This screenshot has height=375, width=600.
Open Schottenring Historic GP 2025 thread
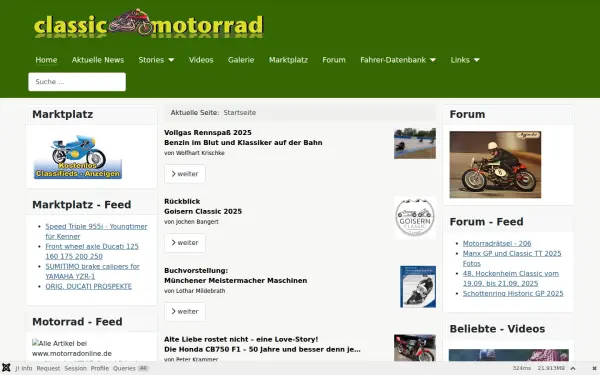click(513, 293)
